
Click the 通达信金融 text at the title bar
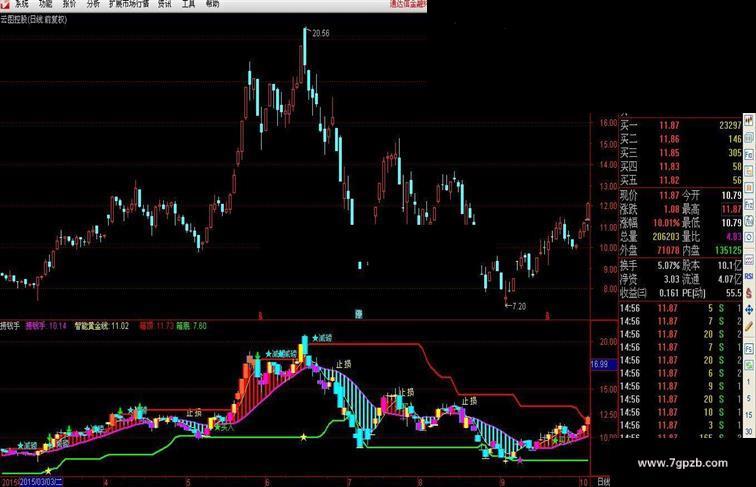(x=408, y=4)
